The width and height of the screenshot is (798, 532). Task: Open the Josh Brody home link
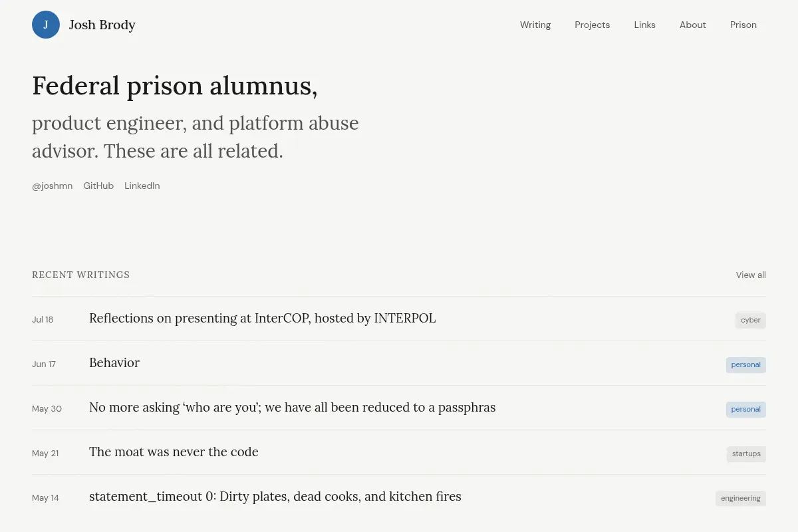point(102,25)
